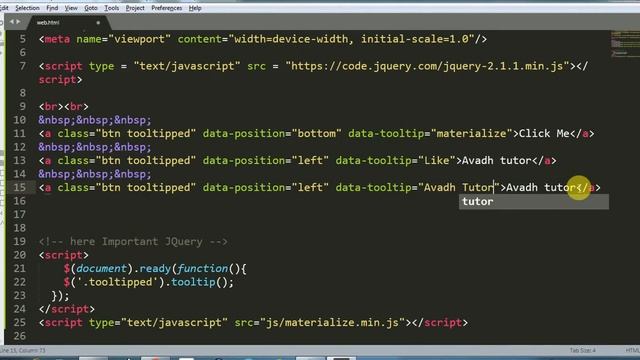Click line number 15 in gutter

(20, 187)
